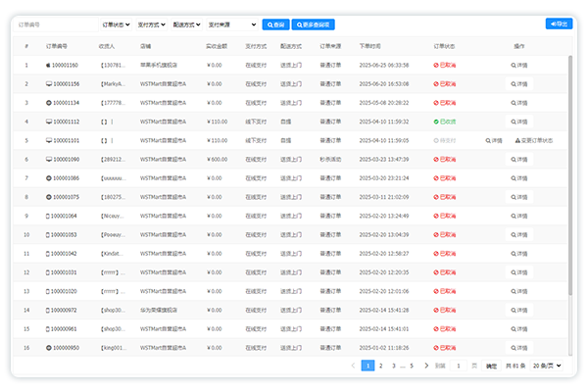The image size is (588, 392).
Task: Click the 更多查询项 button
Action: click(314, 24)
